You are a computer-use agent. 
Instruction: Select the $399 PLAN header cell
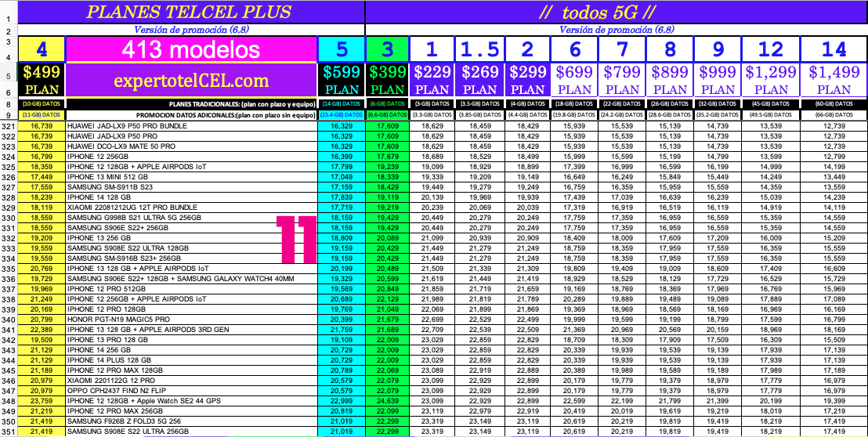coord(388,81)
